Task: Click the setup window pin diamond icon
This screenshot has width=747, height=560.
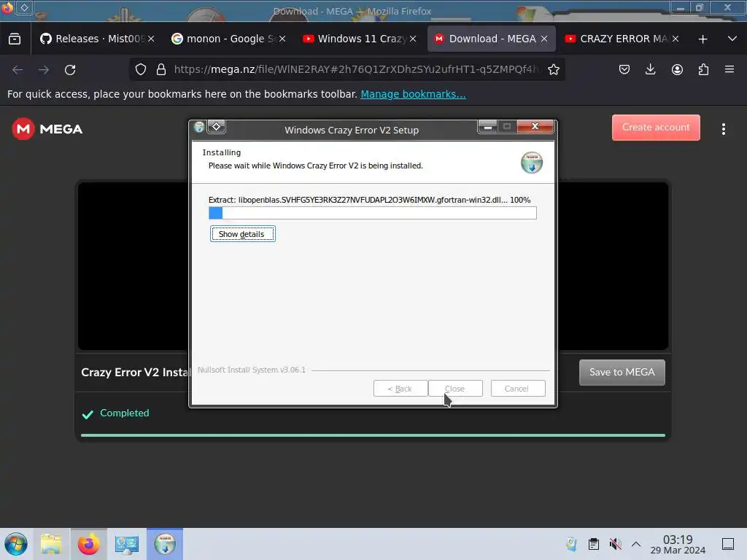Action: click(216, 126)
